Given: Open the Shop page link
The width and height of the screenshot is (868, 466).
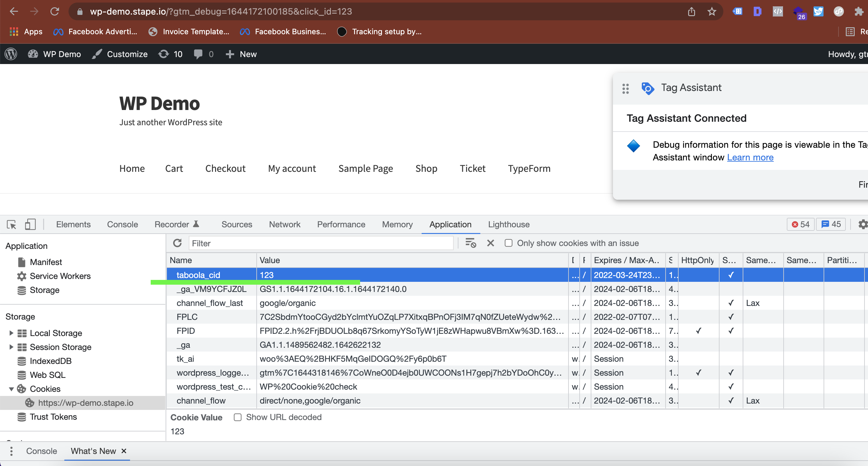Looking at the screenshot, I should click(x=426, y=168).
